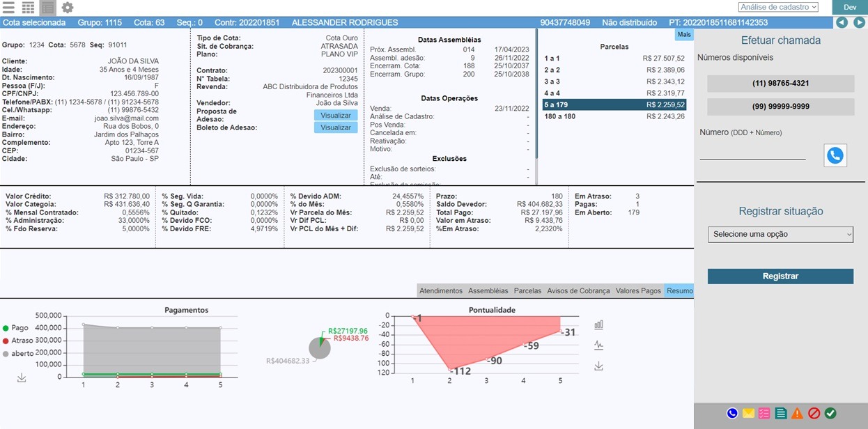Switch to the Assembléias tab
The width and height of the screenshot is (868, 429).
point(488,290)
